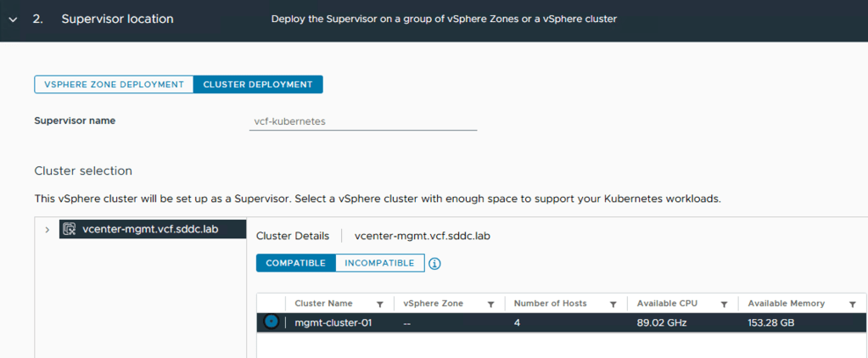Open the Available CPU column filter

pyautogui.click(x=724, y=304)
